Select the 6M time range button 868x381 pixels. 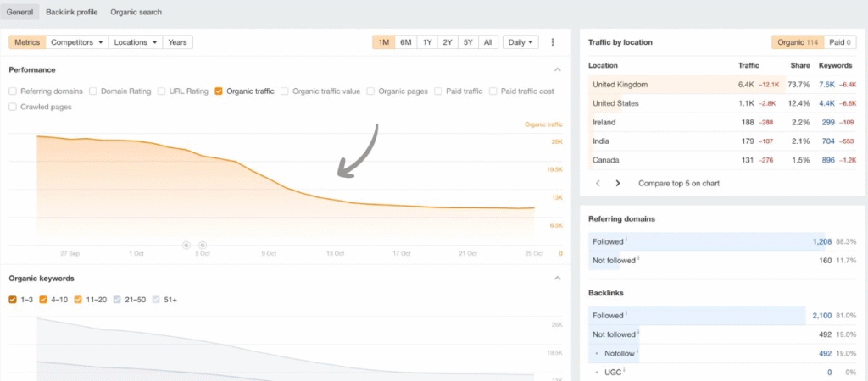click(406, 42)
